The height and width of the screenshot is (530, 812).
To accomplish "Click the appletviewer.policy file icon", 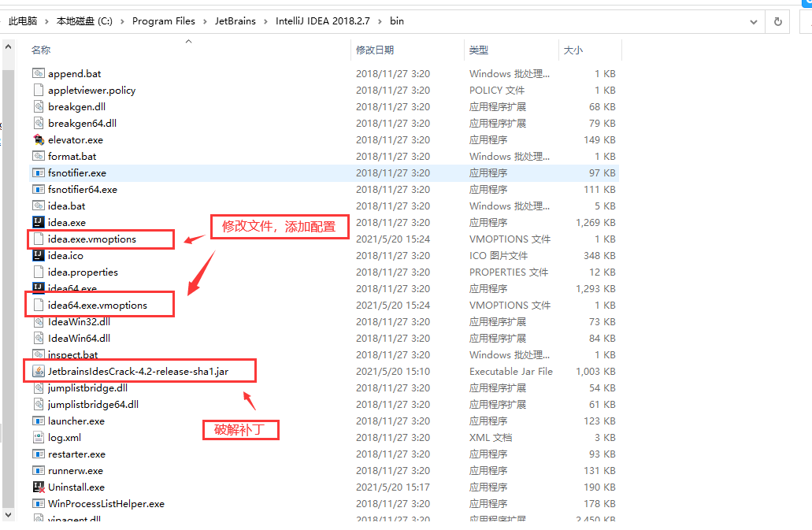I will pyautogui.click(x=39, y=90).
